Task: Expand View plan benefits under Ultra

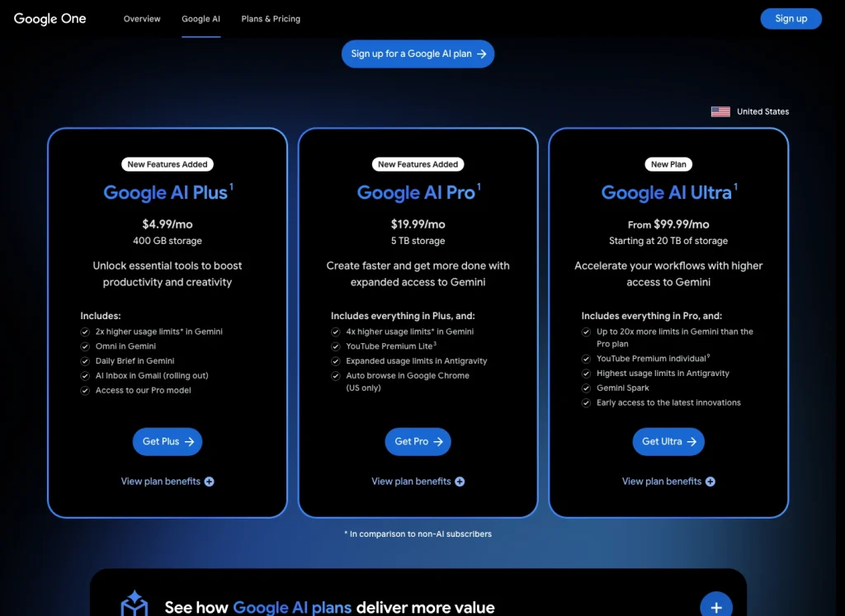Action: [x=668, y=482]
